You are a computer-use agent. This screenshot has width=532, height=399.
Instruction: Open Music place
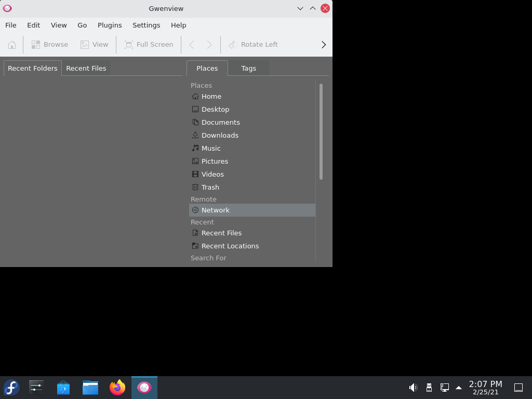pyautogui.click(x=252, y=148)
